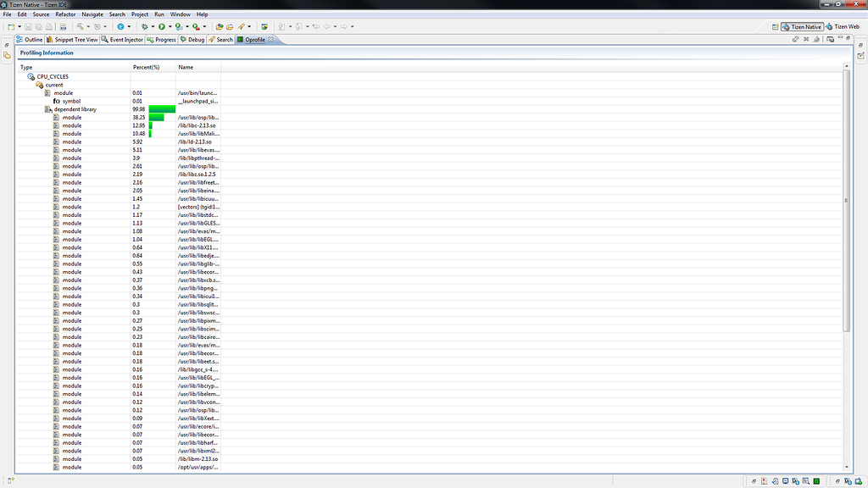
Task: Open the Debug dropdown arrow
Action: point(153,26)
